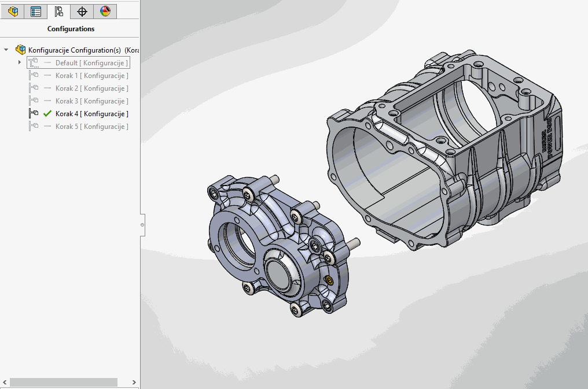The height and width of the screenshot is (389, 588).
Task: Click the Korak 4 configuration flag icon
Action: 34,114
